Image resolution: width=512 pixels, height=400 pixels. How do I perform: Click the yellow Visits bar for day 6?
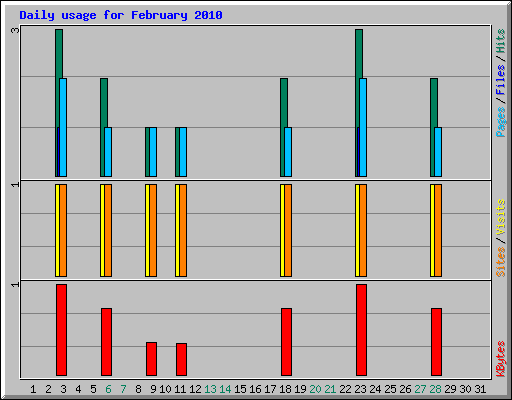pos(102,230)
